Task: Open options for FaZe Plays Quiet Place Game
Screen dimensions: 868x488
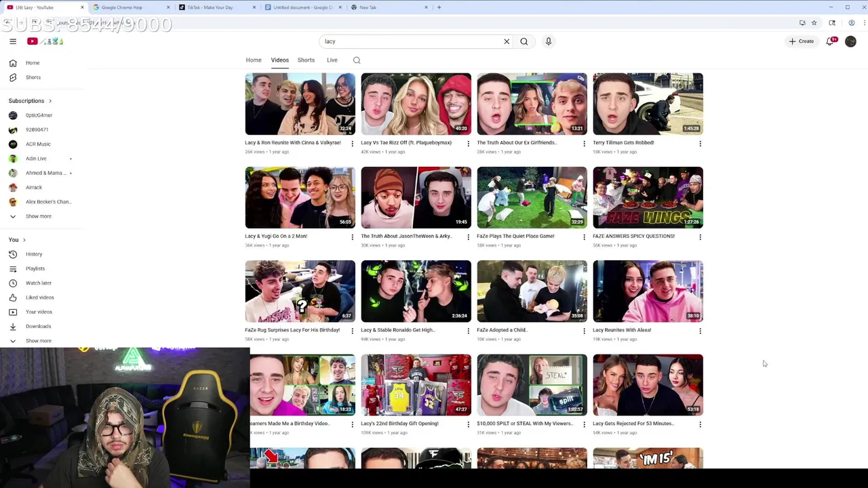Action: (584, 237)
